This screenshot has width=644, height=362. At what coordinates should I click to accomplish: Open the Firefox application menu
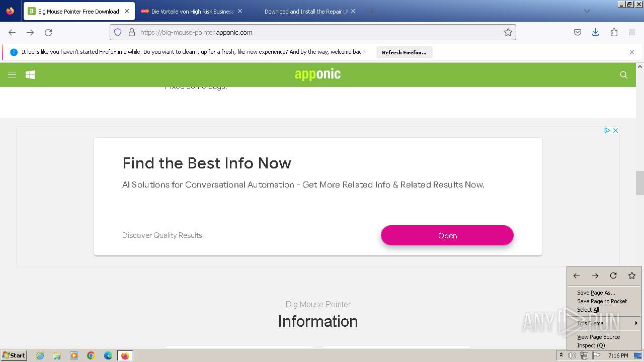tap(632, 32)
